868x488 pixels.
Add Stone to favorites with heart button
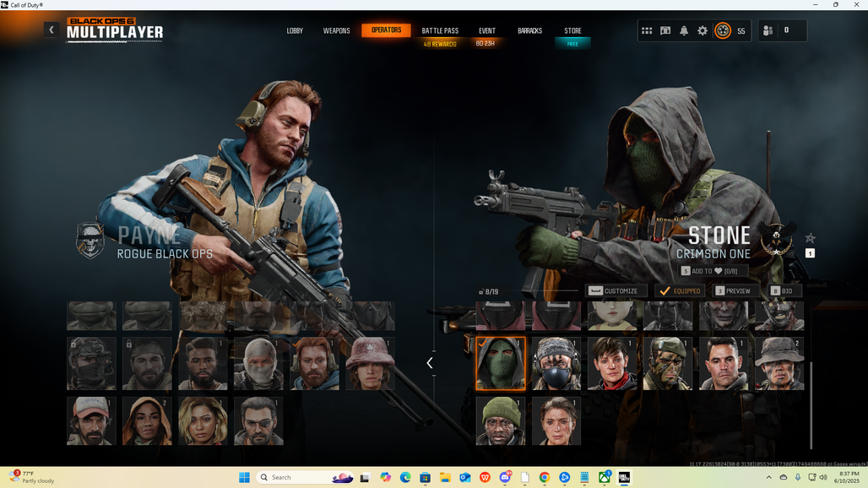click(714, 271)
